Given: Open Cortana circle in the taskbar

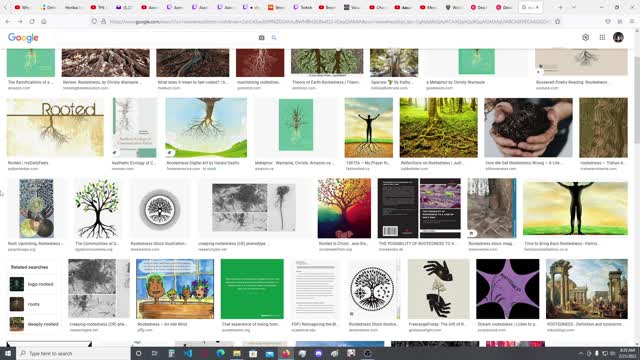Looking at the screenshot, I should (x=138, y=353).
